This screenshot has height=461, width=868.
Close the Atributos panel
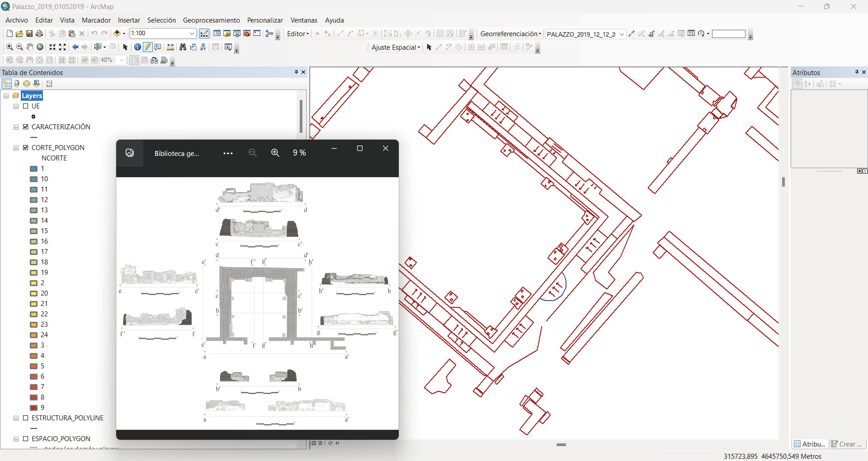tap(864, 72)
